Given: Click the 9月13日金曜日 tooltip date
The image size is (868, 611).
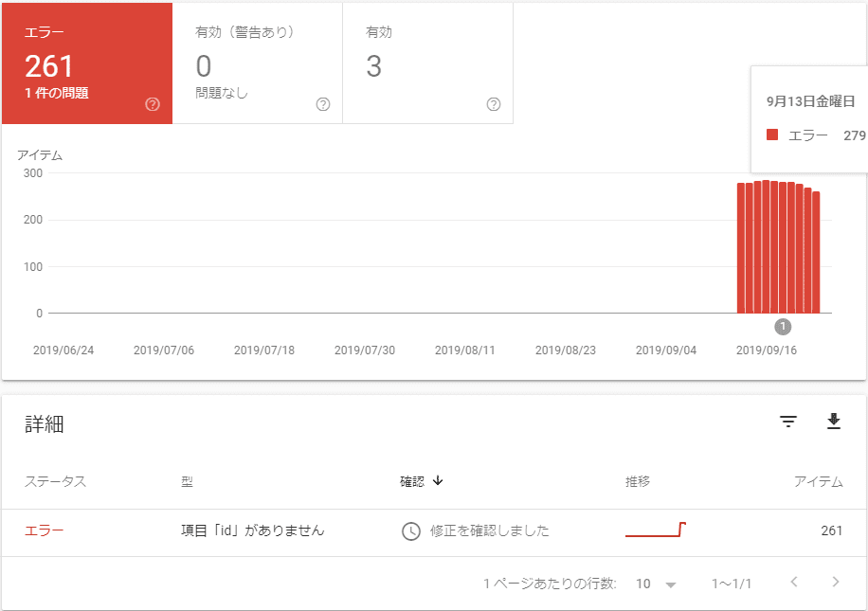Looking at the screenshot, I should click(x=811, y=101).
